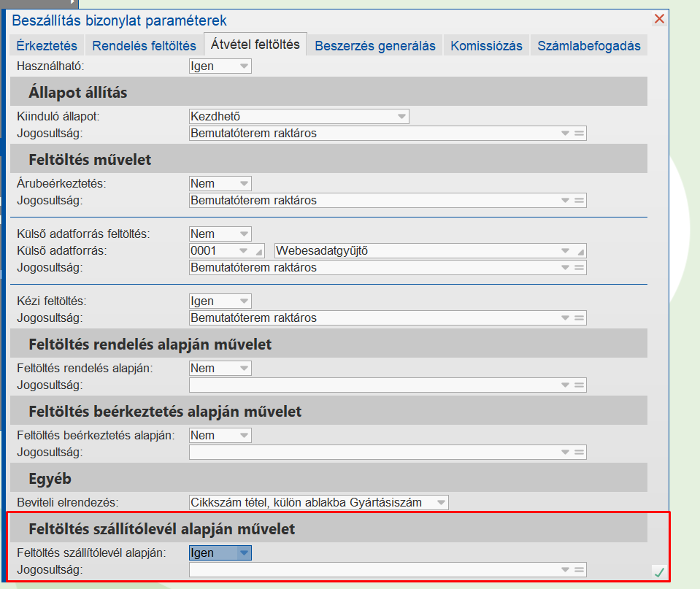Switch to the Számlabefogadás tab
The image size is (700, 589).
click(x=589, y=45)
